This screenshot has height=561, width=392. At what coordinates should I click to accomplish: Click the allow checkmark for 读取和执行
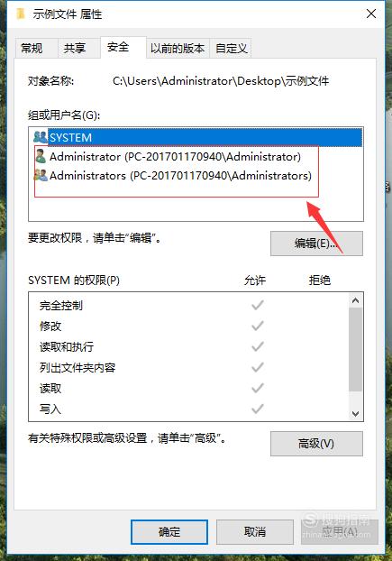pyautogui.click(x=258, y=346)
